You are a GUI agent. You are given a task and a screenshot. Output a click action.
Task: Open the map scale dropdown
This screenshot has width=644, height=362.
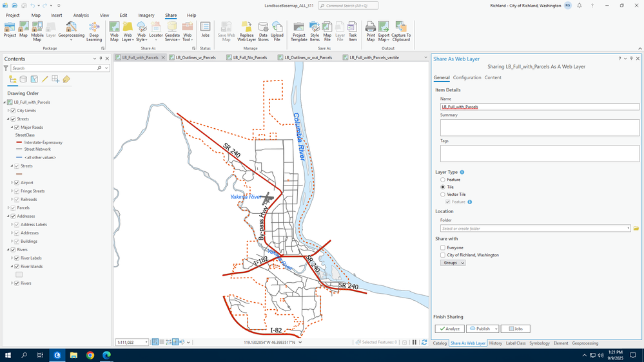click(146, 343)
